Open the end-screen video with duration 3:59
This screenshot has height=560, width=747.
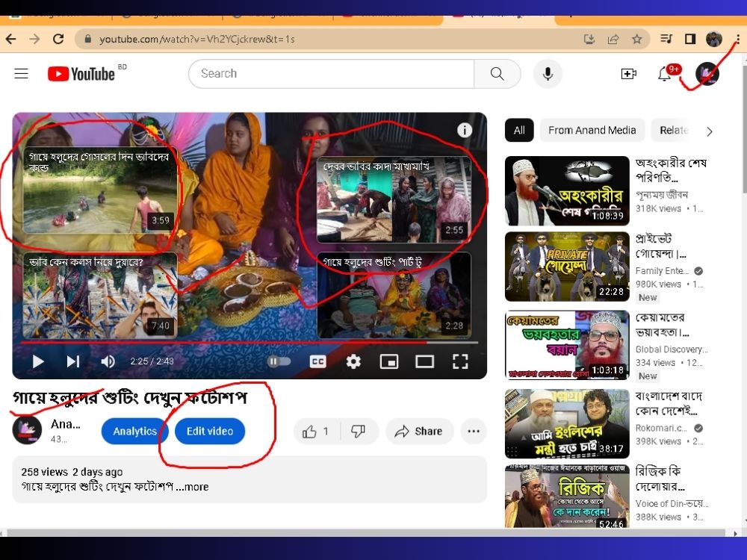point(100,190)
